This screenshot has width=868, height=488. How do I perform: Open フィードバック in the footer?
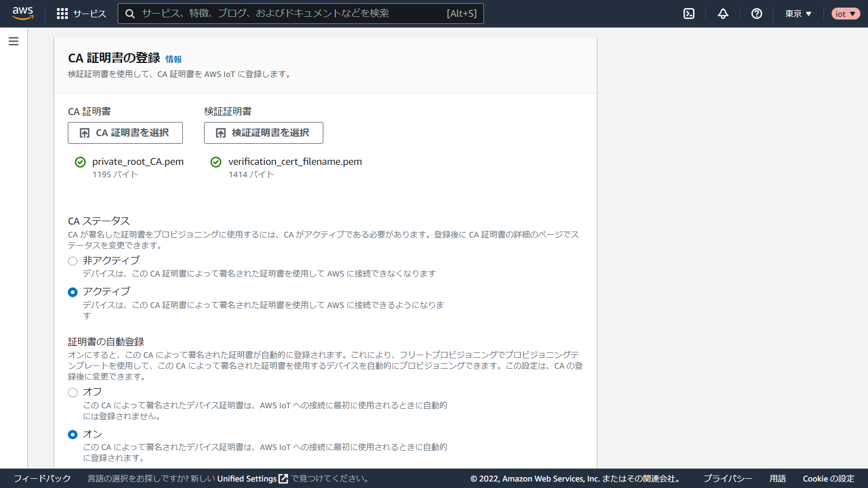click(x=42, y=479)
